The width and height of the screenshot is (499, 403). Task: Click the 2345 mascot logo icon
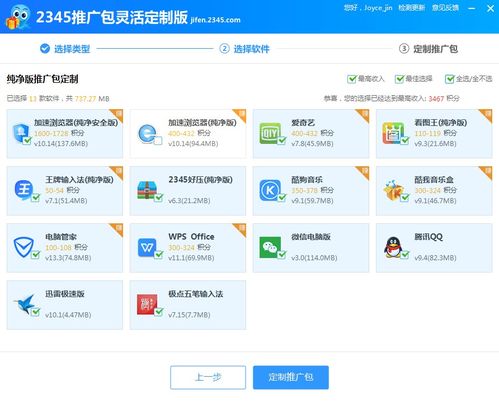pyautogui.click(x=18, y=17)
